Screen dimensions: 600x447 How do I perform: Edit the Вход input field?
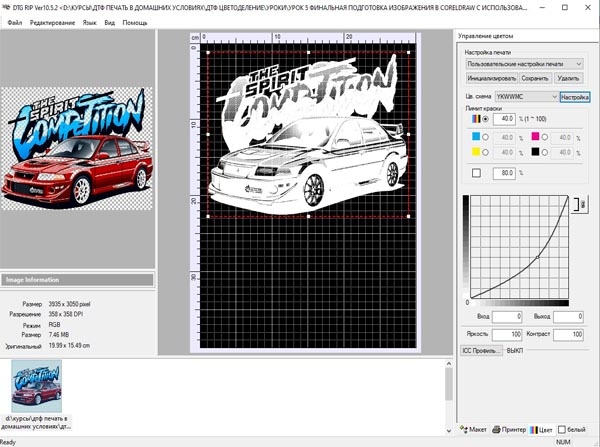[507, 316]
